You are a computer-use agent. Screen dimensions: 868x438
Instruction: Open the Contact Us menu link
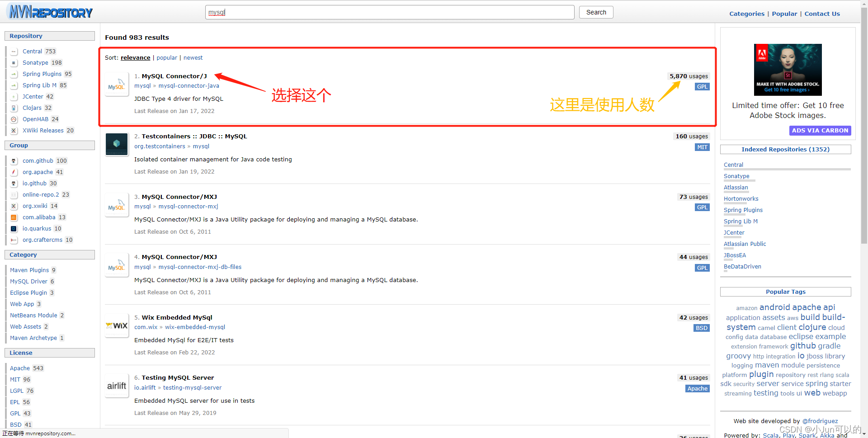[x=822, y=14]
